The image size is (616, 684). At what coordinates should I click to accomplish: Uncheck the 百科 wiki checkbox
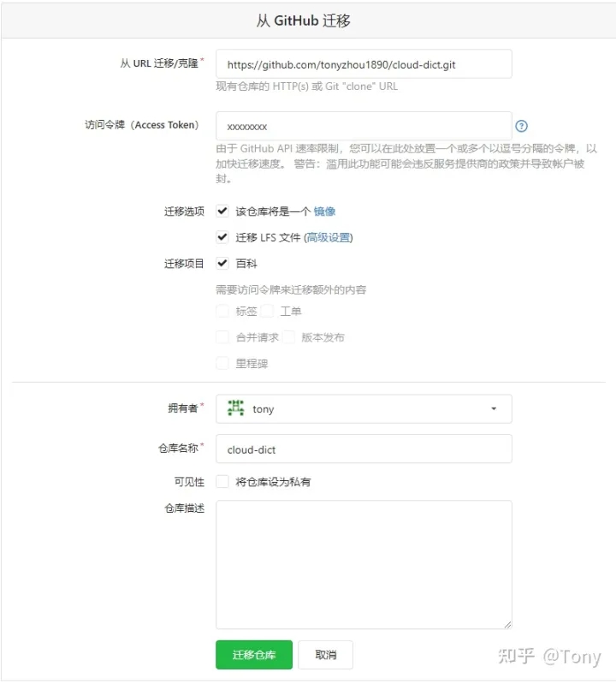[222, 264]
